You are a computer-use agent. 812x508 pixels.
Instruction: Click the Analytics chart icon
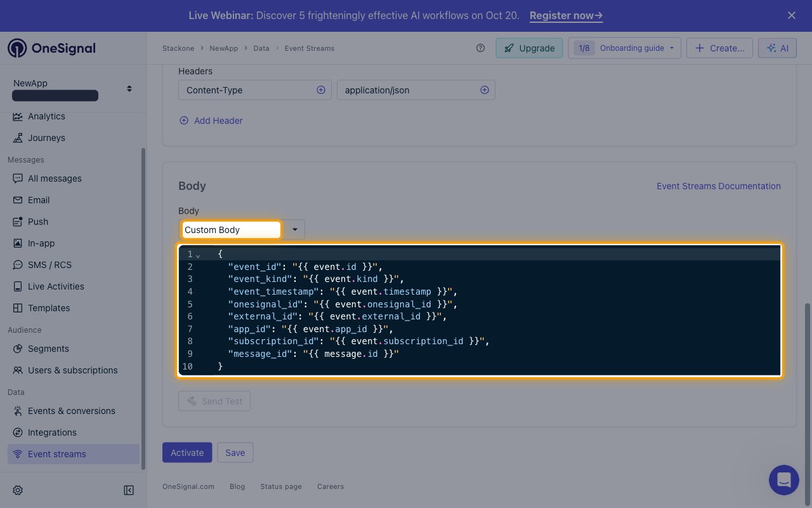[18, 116]
